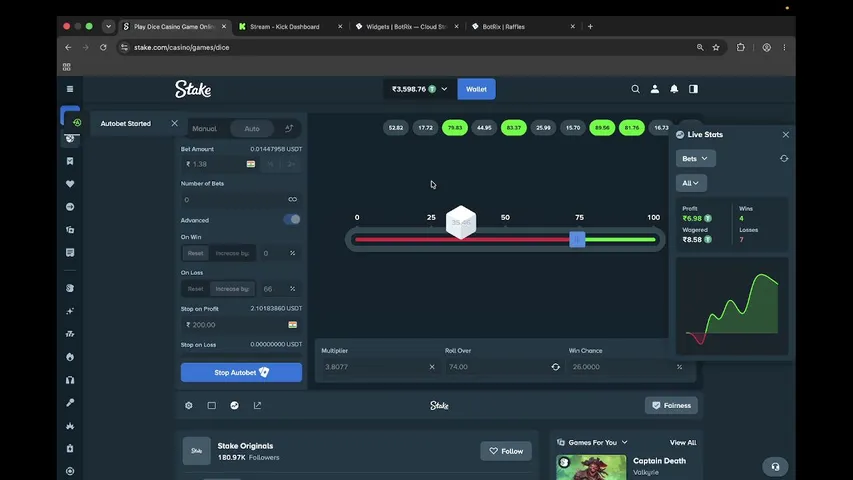Toggle the Advanced switch
Screen dimensions: 853x480
292,219
